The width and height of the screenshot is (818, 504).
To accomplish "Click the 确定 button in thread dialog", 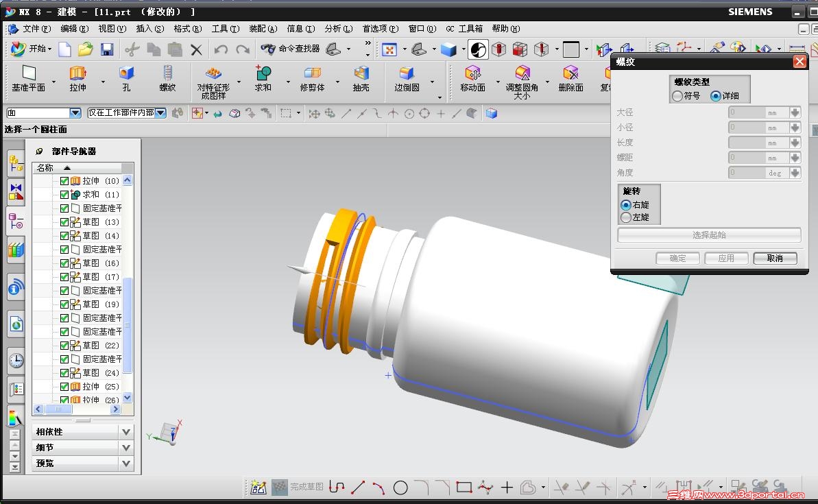I will (x=677, y=259).
